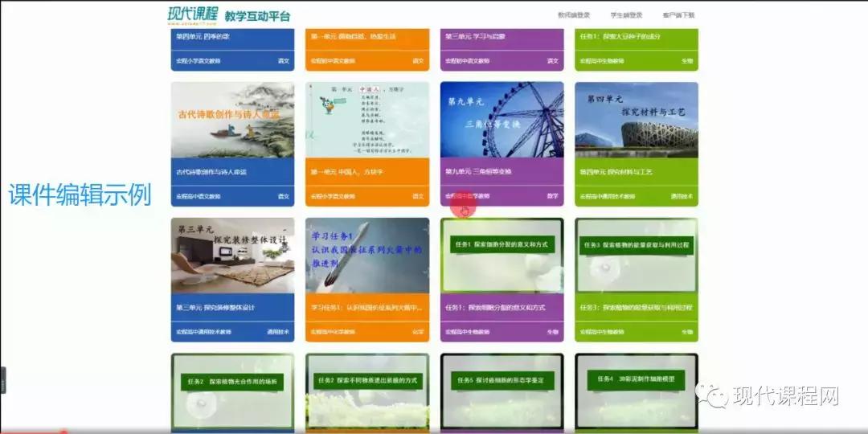This screenshot has height=434, width=868.
Task: Select 通用技术 tag on 探究装修整体设计 card
Action: [x=278, y=332]
